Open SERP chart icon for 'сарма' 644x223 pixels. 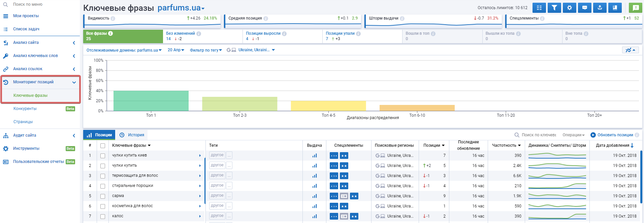tap(315, 196)
